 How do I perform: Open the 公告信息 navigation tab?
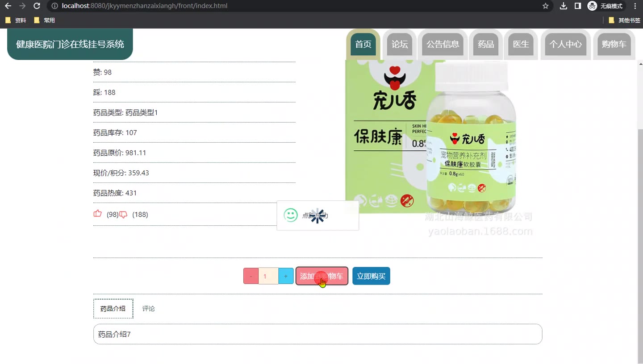pos(443,44)
